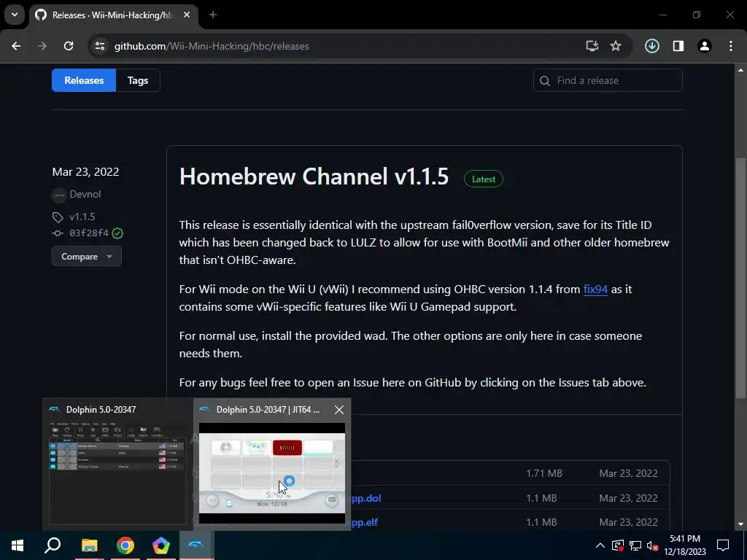Viewport: 747px width, 560px height.
Task: Click the Dolphin emulator taskbar icon
Action: tap(196, 545)
